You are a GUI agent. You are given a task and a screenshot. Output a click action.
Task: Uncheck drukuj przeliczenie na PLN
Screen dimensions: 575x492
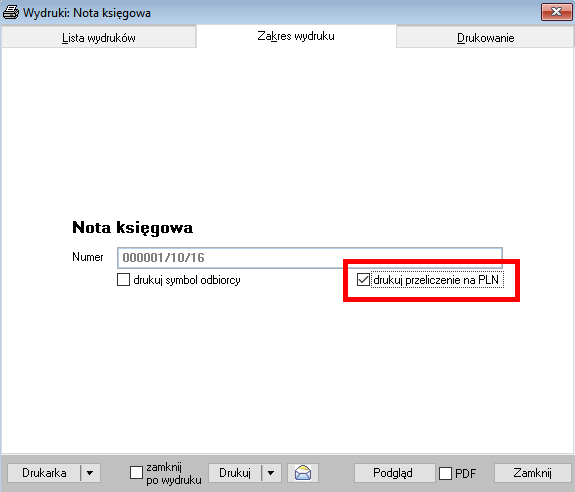coord(363,280)
